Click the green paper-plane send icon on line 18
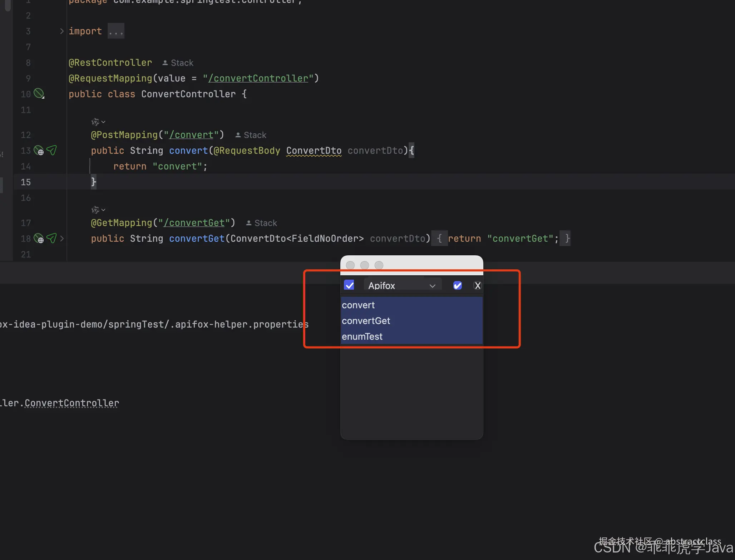The width and height of the screenshot is (735, 560). [x=51, y=238]
